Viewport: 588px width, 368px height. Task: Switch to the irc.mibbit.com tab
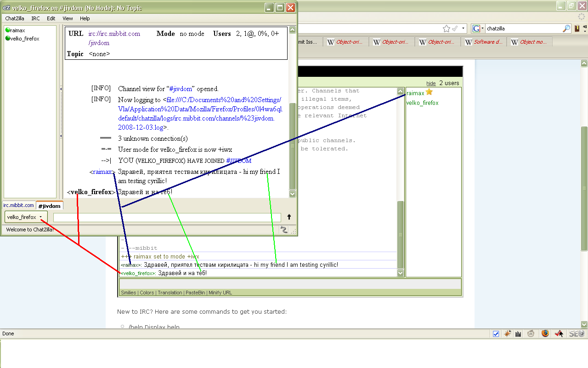(x=18, y=205)
